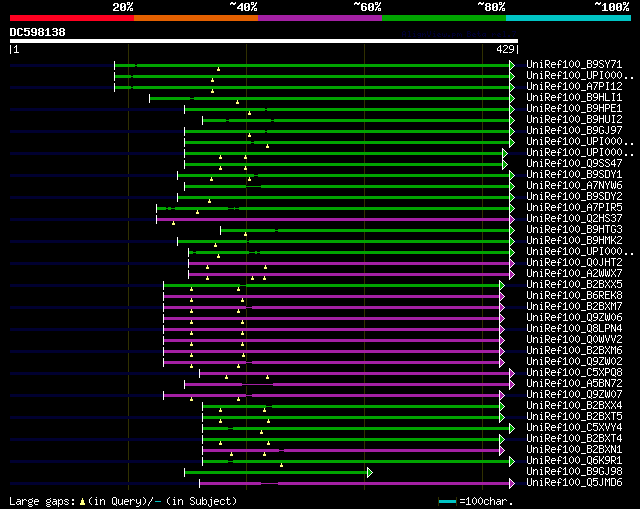
Task: Select hit UniRef100_Q9ZW06
Action: [x=574, y=318]
